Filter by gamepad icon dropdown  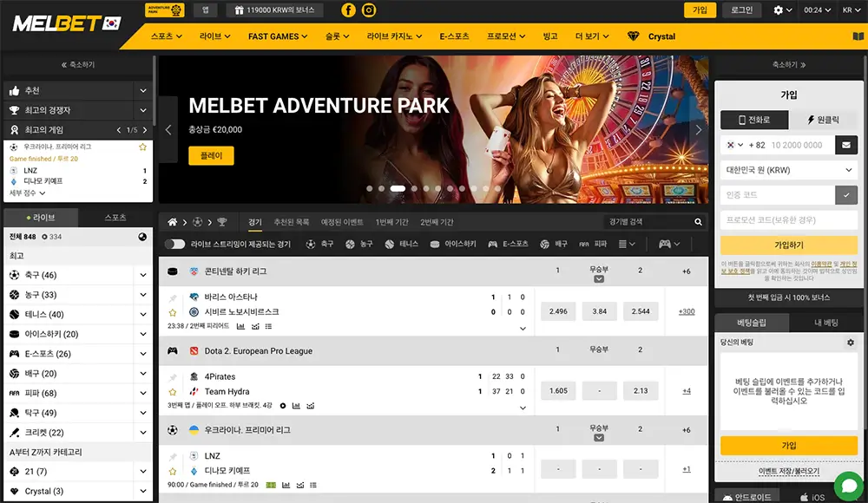(x=669, y=244)
